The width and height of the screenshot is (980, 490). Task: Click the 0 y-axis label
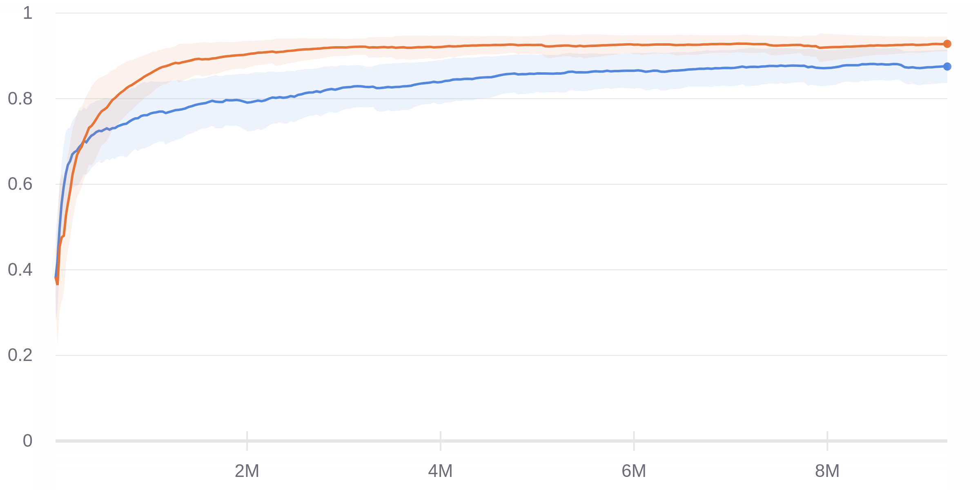pyautogui.click(x=27, y=441)
